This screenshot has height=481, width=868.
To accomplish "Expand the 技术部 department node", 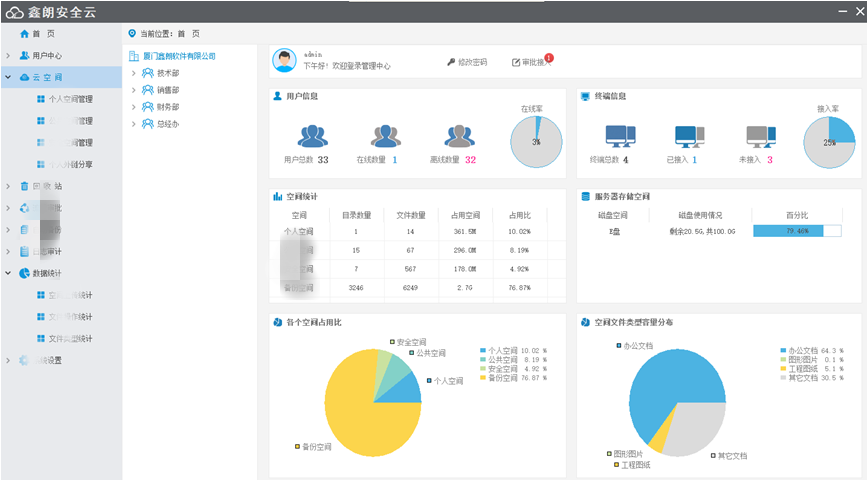I will coord(134,73).
